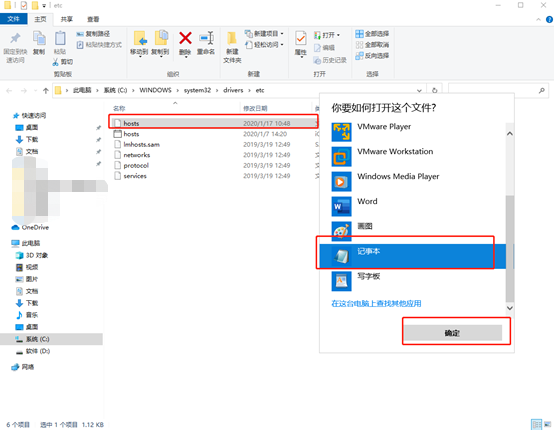Choose WordPad in the open-with list
This screenshot has width=554, height=430.
pos(412,281)
